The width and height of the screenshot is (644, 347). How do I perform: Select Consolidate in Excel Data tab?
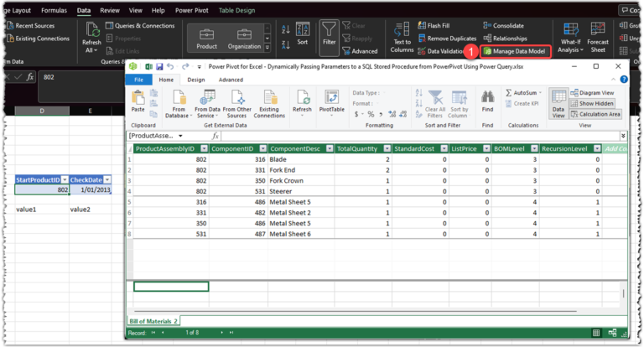coord(503,25)
